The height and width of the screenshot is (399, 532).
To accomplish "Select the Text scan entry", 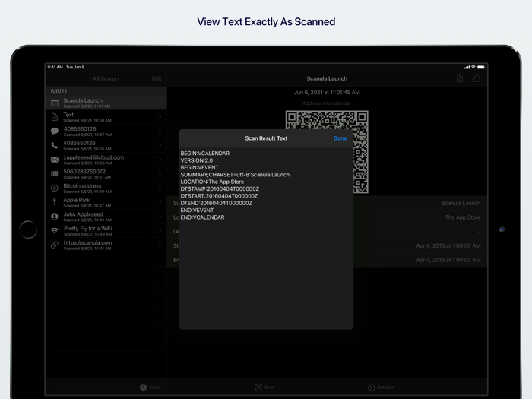I will coord(106,117).
